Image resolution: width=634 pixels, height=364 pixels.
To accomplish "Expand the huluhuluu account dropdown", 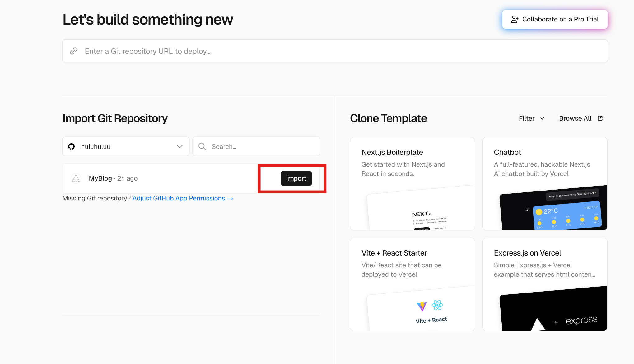I will [x=126, y=146].
